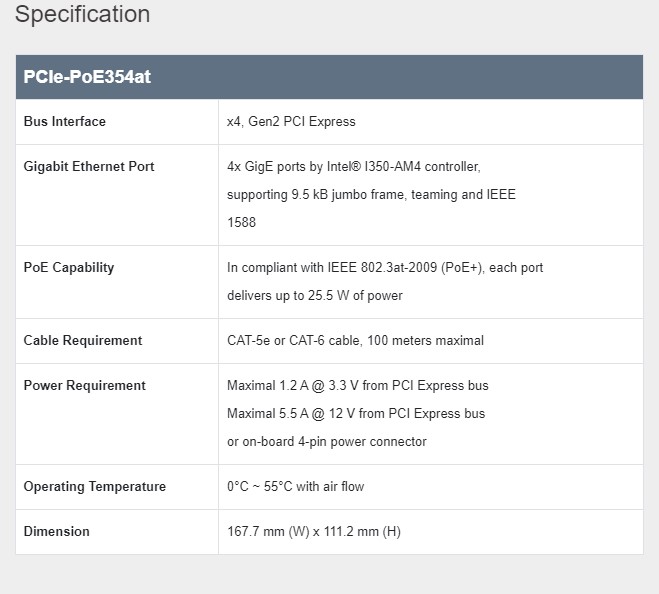The height and width of the screenshot is (594, 659).
Task: Click the PoE Capability row label
Action: (69, 268)
